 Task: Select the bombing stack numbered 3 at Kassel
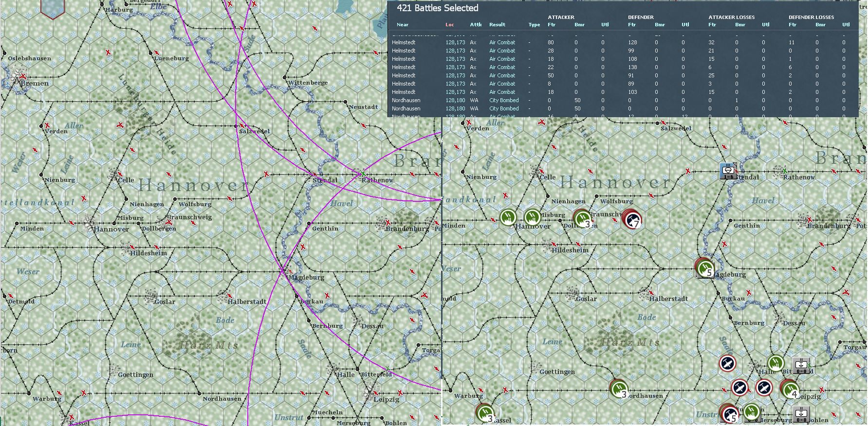point(485,413)
